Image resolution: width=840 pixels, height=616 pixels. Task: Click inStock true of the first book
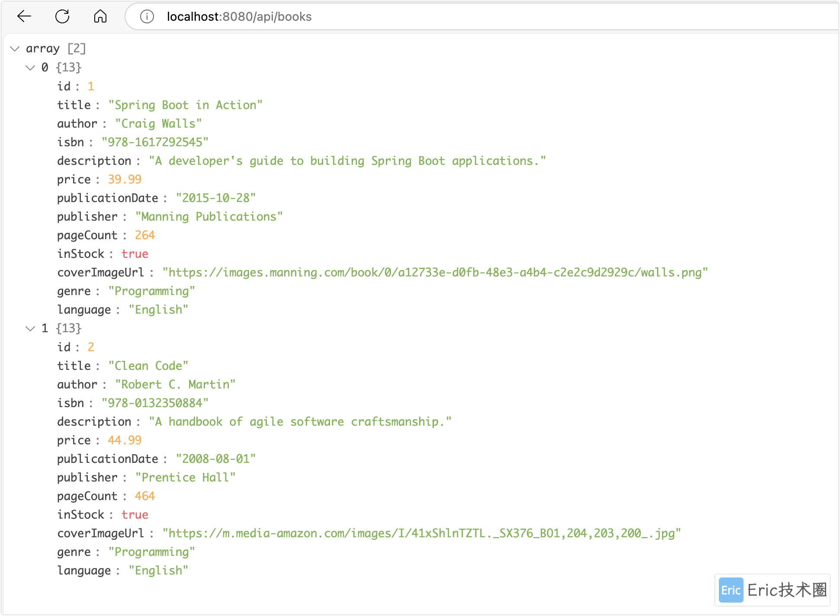point(135,254)
